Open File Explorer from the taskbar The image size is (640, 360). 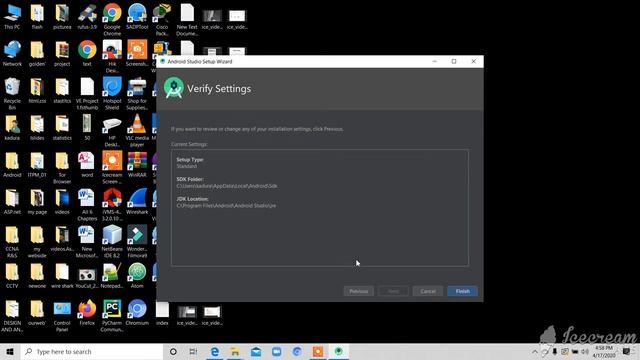[235, 351]
